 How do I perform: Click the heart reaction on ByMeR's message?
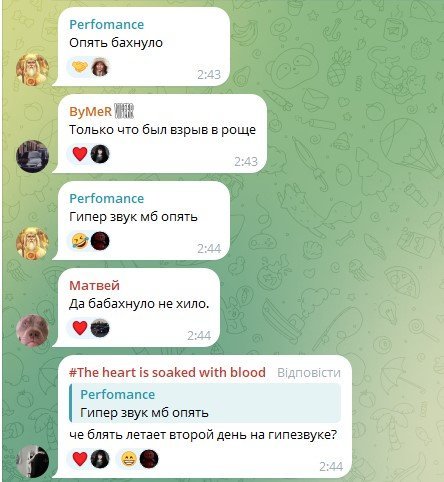[80, 154]
